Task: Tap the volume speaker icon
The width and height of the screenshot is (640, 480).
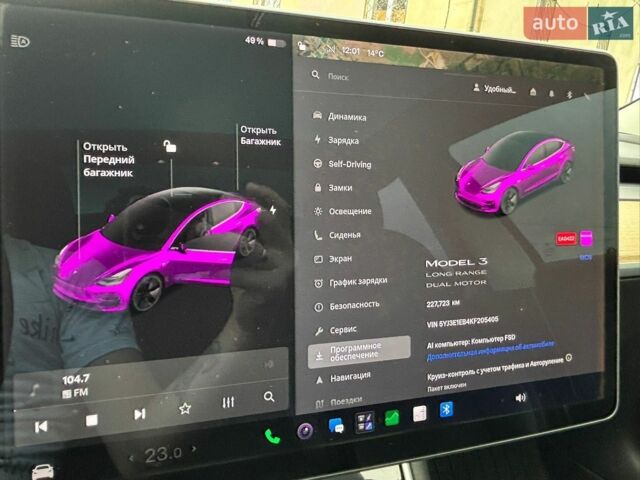Action: (520, 398)
